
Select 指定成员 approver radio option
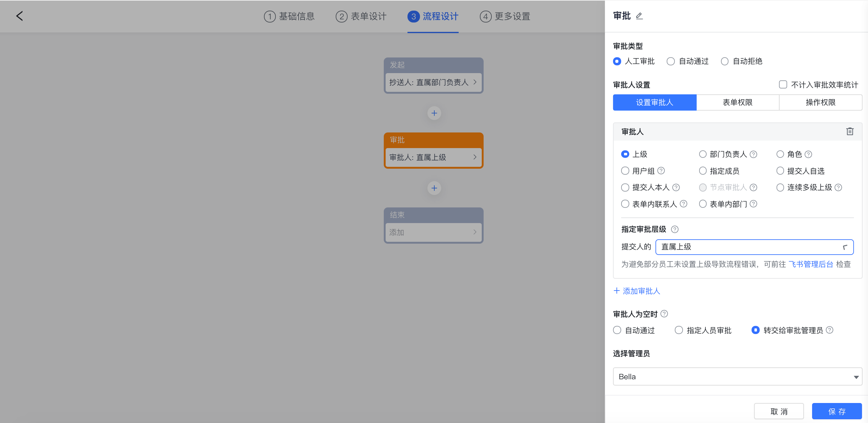click(703, 171)
